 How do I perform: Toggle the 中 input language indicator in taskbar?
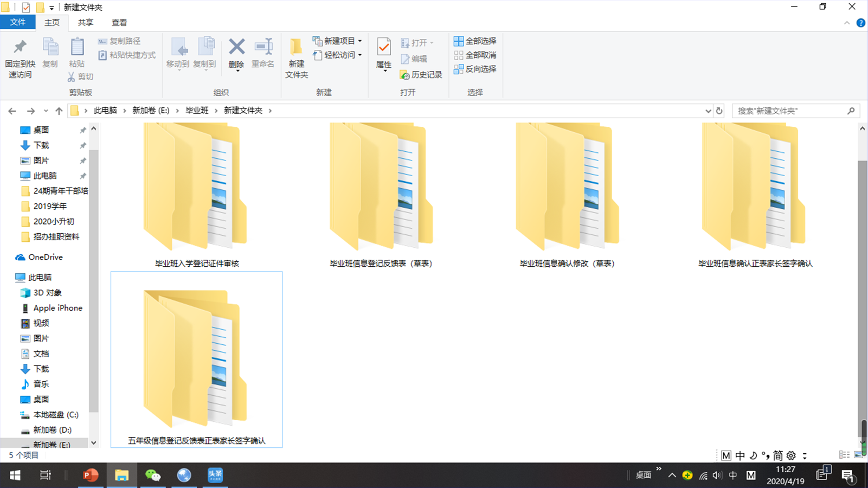click(x=733, y=476)
